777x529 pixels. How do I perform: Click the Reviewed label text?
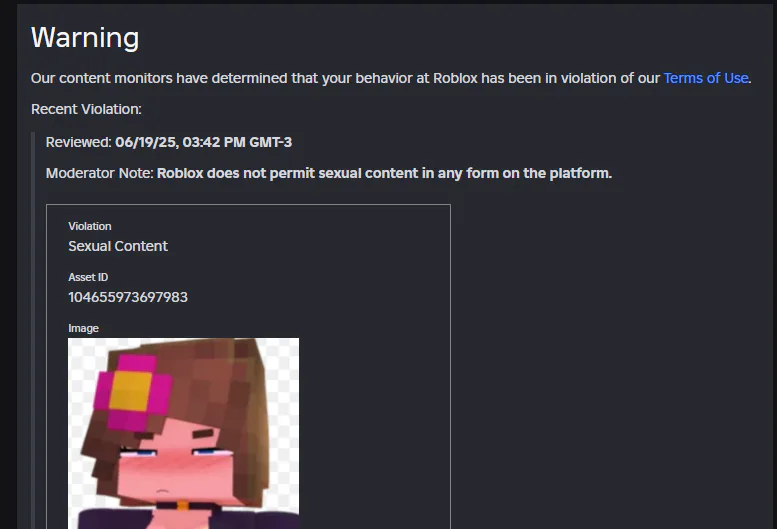pyautogui.click(x=79, y=142)
